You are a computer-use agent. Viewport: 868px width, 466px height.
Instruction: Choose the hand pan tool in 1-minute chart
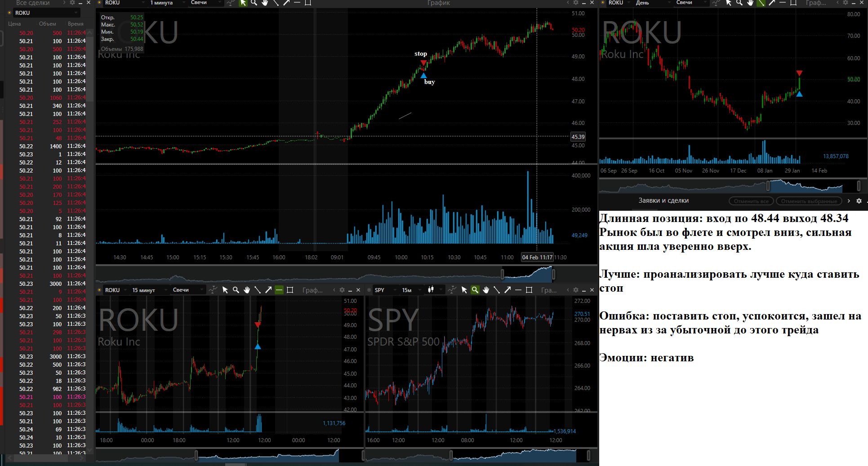265,3
